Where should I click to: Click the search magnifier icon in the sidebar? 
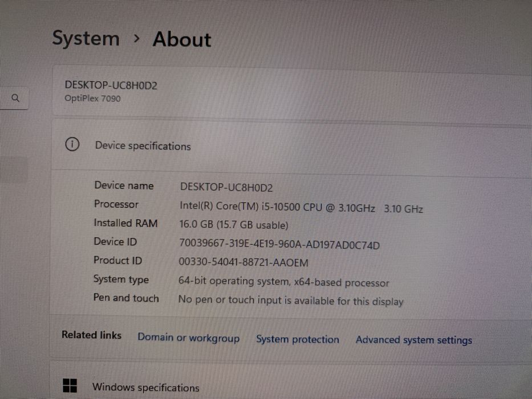point(15,98)
